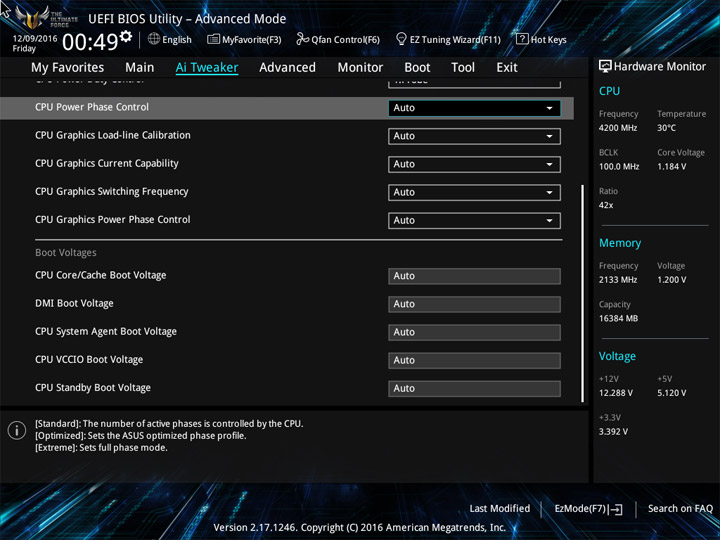Select CPU System Agent Boot Voltage field
The height and width of the screenshot is (540, 720).
pos(474,332)
